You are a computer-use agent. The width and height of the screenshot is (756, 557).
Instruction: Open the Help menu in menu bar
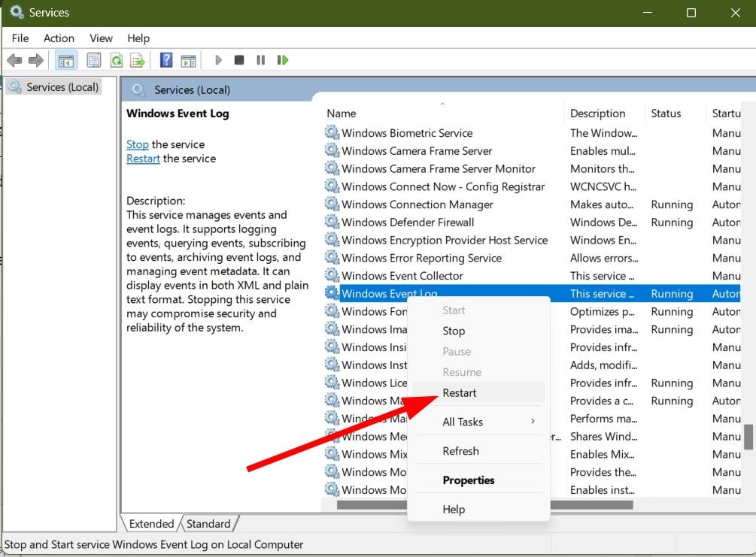pyautogui.click(x=138, y=38)
